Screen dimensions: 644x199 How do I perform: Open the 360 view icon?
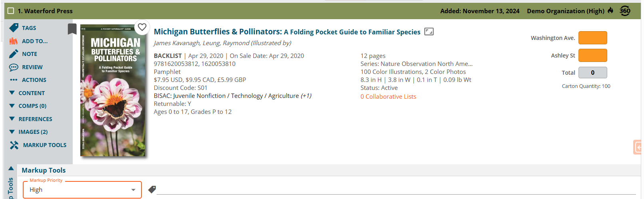[x=625, y=11]
